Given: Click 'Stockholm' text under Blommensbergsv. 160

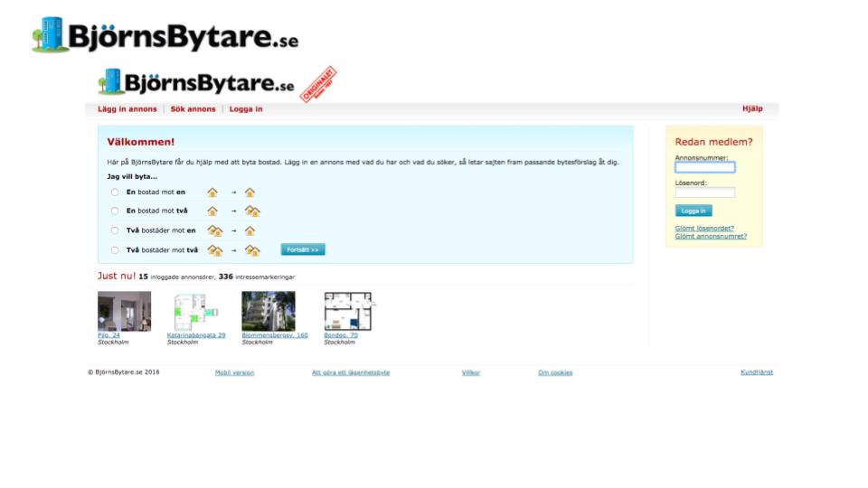Looking at the screenshot, I should pos(258,343).
